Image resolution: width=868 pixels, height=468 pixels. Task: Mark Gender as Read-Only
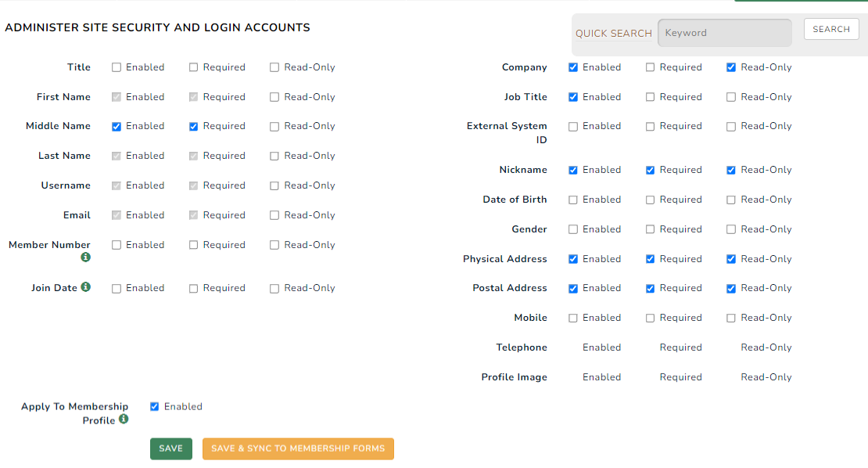[731, 229]
